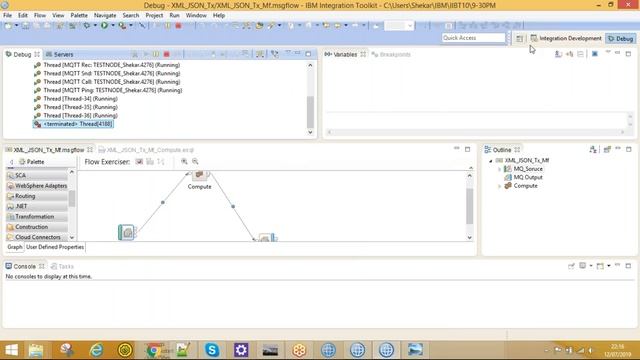Select the MQ Input node on canvas

point(127,232)
